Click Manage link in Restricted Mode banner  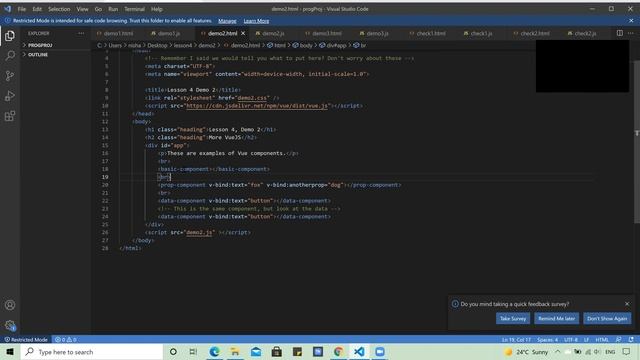point(227,21)
